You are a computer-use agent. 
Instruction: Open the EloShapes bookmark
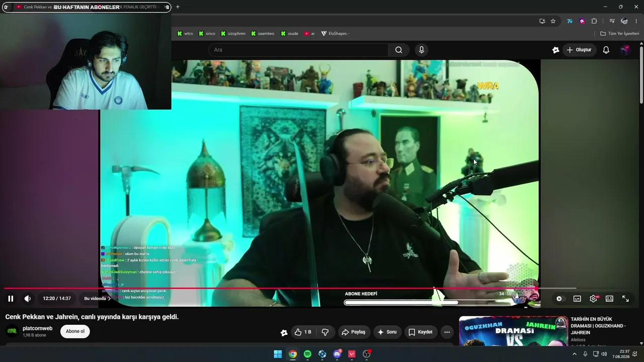[335, 34]
